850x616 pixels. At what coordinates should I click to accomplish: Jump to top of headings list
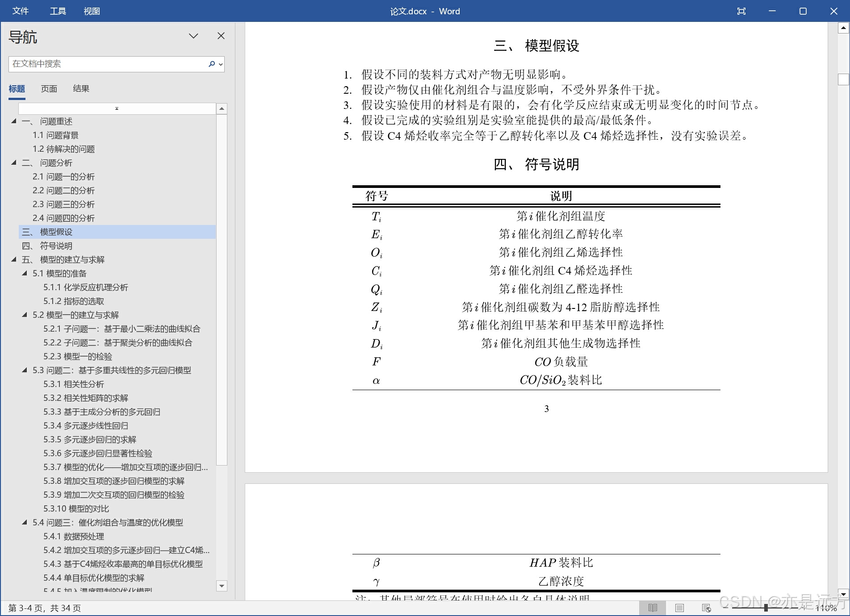117,108
